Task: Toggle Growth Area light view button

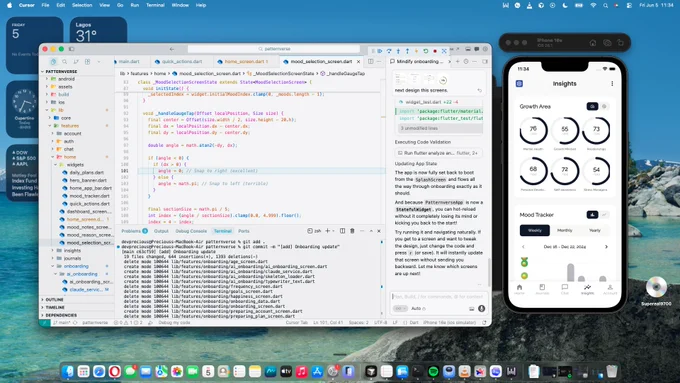Action: tap(604, 106)
